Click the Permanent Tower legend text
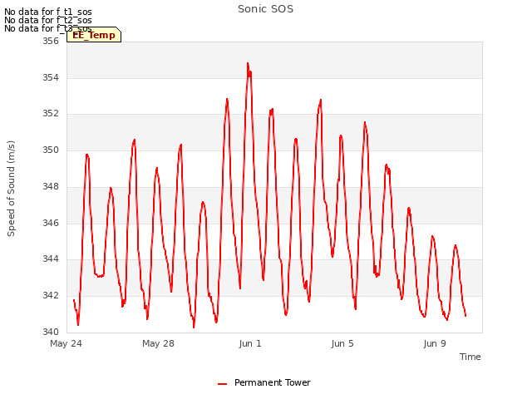The height and width of the screenshot is (399, 532). click(x=273, y=382)
